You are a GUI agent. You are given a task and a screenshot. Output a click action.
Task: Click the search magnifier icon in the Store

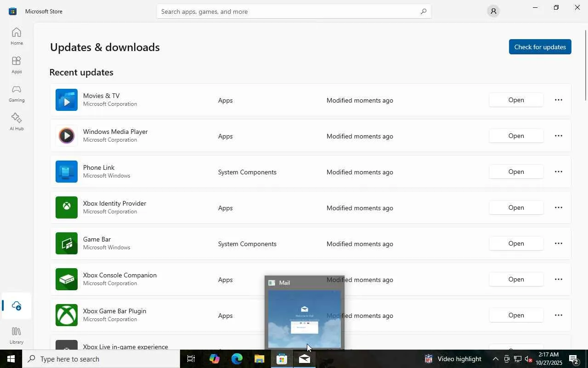pos(424,11)
